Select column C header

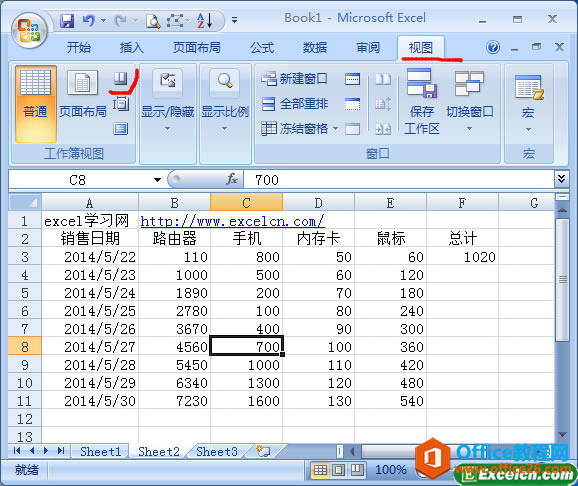tap(246, 202)
